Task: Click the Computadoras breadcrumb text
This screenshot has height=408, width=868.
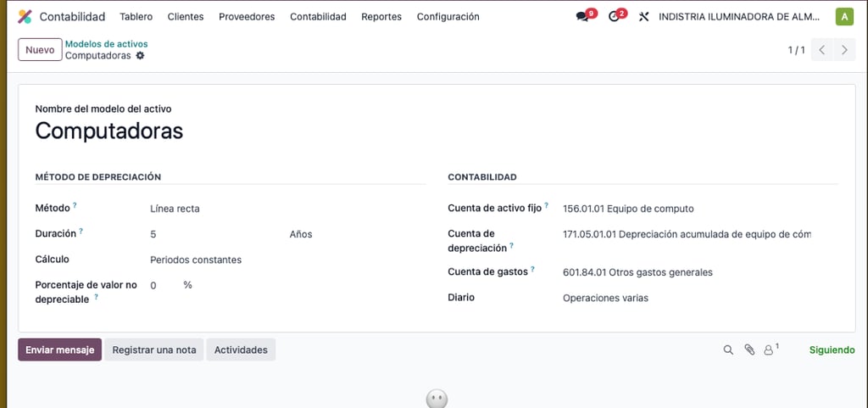Action: [x=98, y=55]
